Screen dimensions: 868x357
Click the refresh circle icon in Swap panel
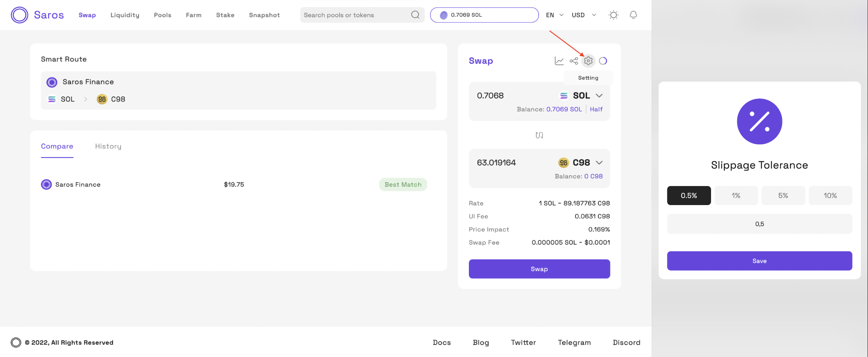[603, 61]
